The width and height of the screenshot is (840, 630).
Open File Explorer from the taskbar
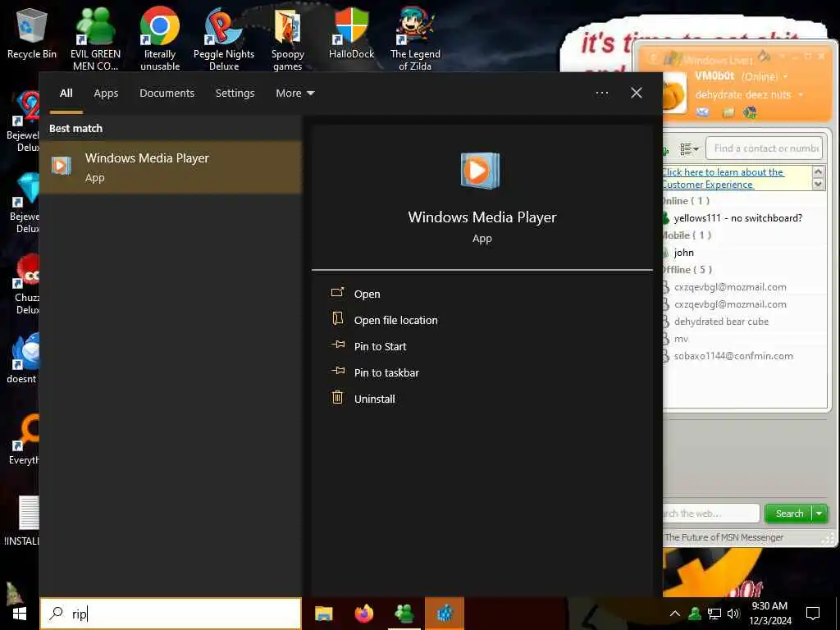(x=323, y=614)
